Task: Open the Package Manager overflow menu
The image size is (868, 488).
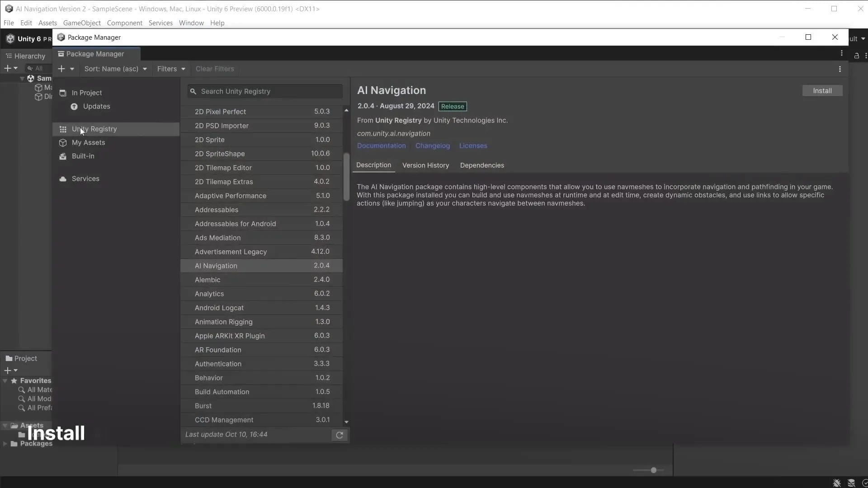Action: [840, 69]
